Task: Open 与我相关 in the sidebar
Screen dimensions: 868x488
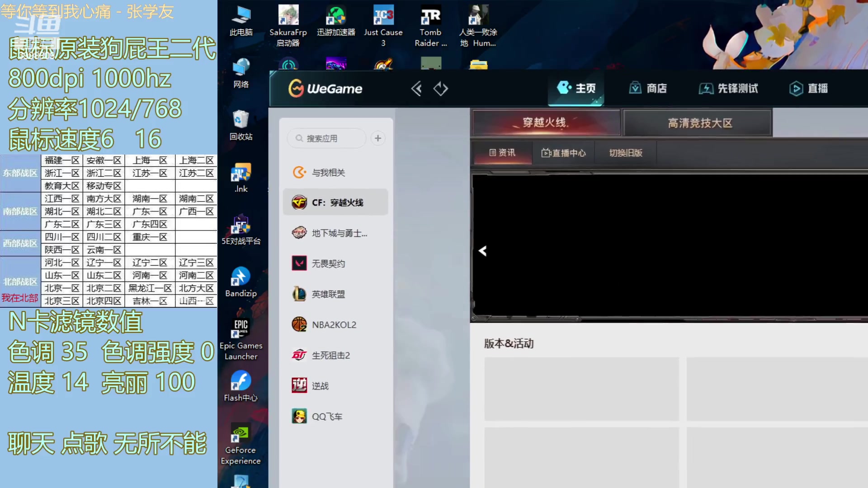Action: 335,173
